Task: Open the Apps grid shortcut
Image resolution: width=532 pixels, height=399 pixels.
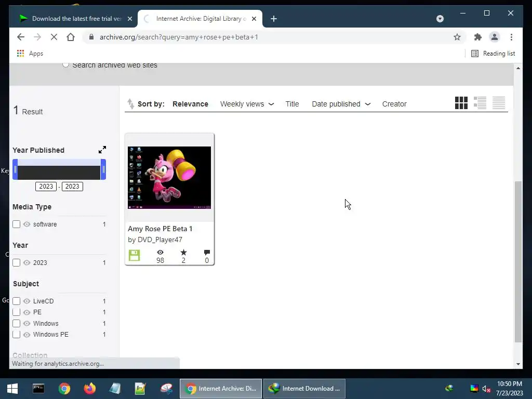Action: coord(30,54)
